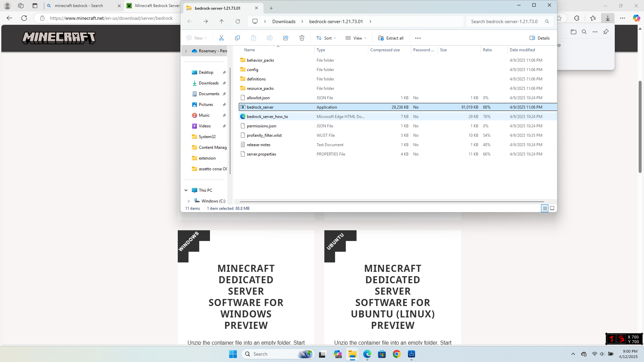
Task: Click the Edge address bar URL
Action: 111,18
